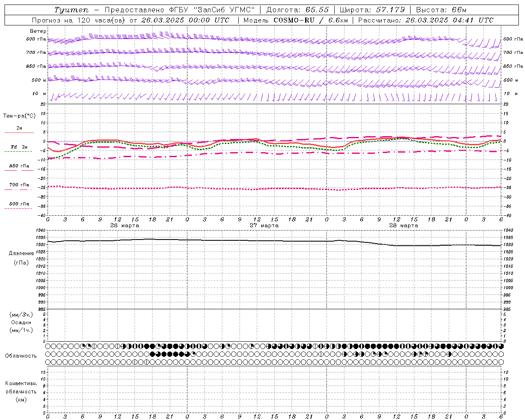Click the "850 гПа" temperature legend entry
Viewport: 525px width, 420px height.
coord(19,166)
